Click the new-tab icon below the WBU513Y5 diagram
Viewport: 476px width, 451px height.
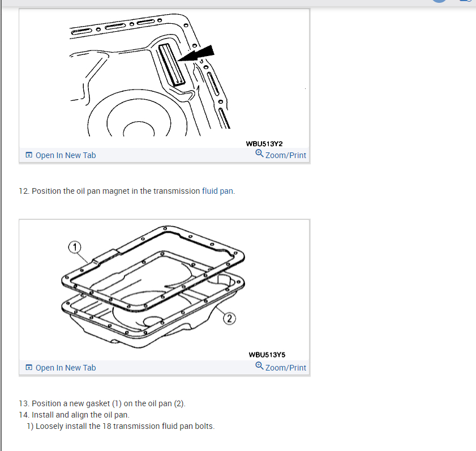pyautogui.click(x=29, y=367)
